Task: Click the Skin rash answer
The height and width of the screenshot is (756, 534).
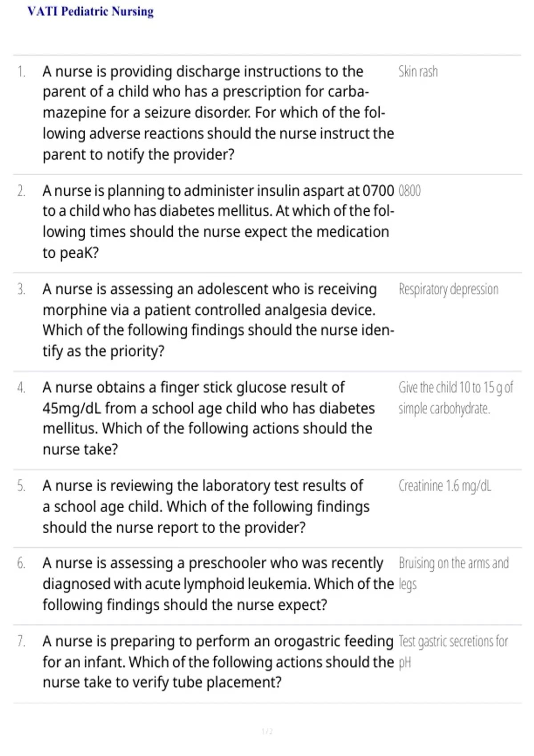Action: 418,72
